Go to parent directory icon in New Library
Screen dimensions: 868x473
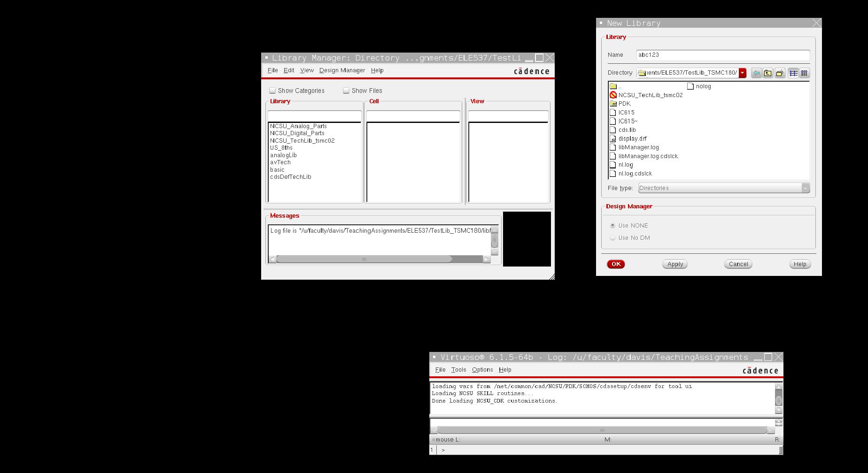pyautogui.click(x=768, y=73)
